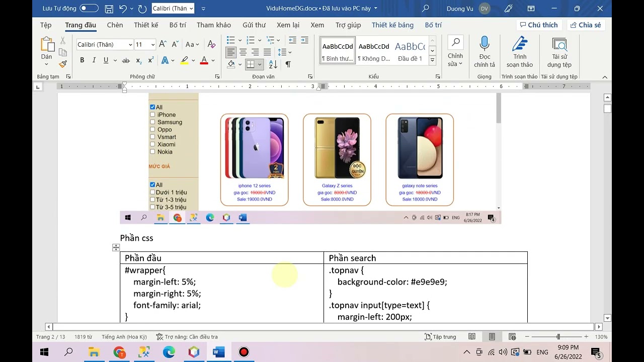Expand styles gallery more arrow
This screenshot has width=644, height=362.
coord(432,60)
